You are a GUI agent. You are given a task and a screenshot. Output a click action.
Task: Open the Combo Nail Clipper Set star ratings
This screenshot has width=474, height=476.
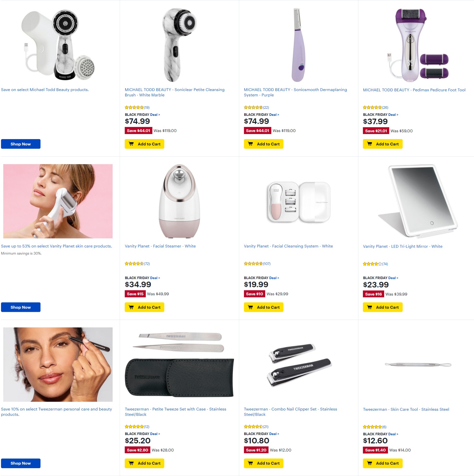(256, 426)
